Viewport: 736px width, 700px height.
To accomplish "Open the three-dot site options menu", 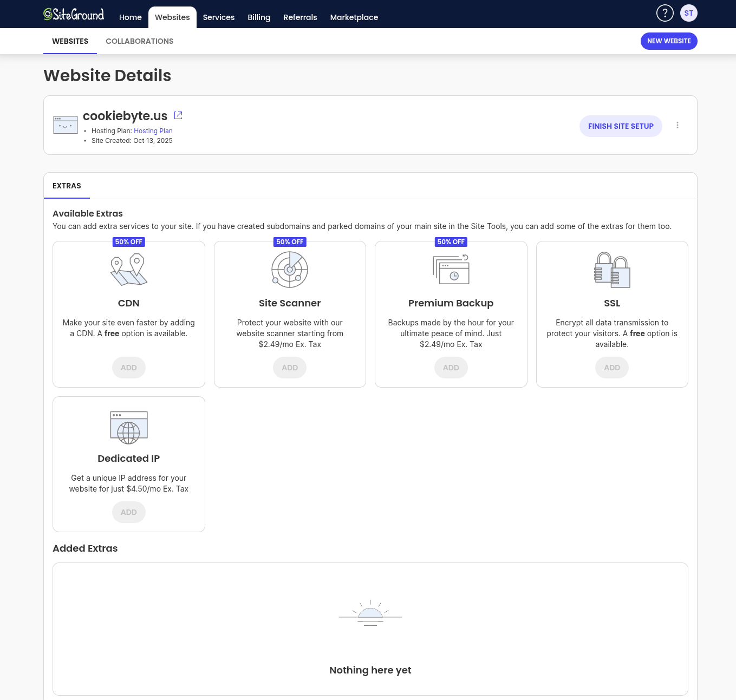I will [677, 126].
